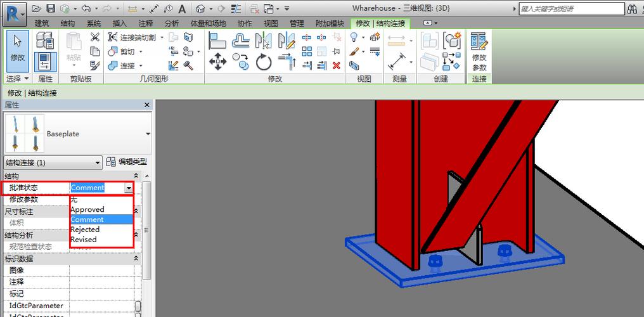Open the 视图 ribbon tab
Image resolution: width=644 pixels, height=317 pixels.
pos(271,23)
